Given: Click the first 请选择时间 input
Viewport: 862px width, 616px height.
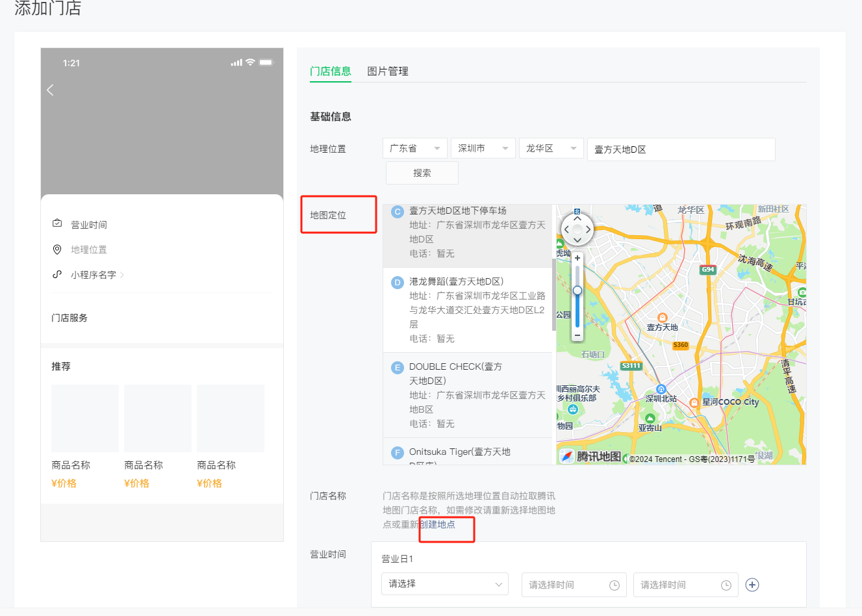Looking at the screenshot, I should 574,585.
